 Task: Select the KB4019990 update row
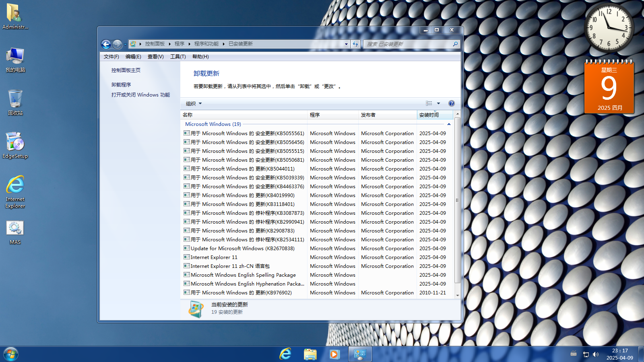(317, 195)
